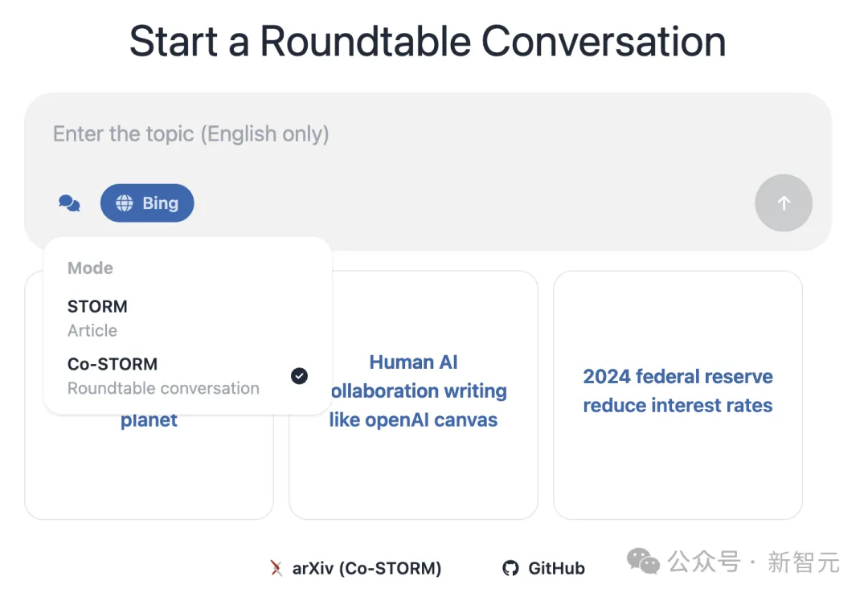Click the GitHub octocat icon
The height and width of the screenshot is (597, 868).
(x=510, y=568)
